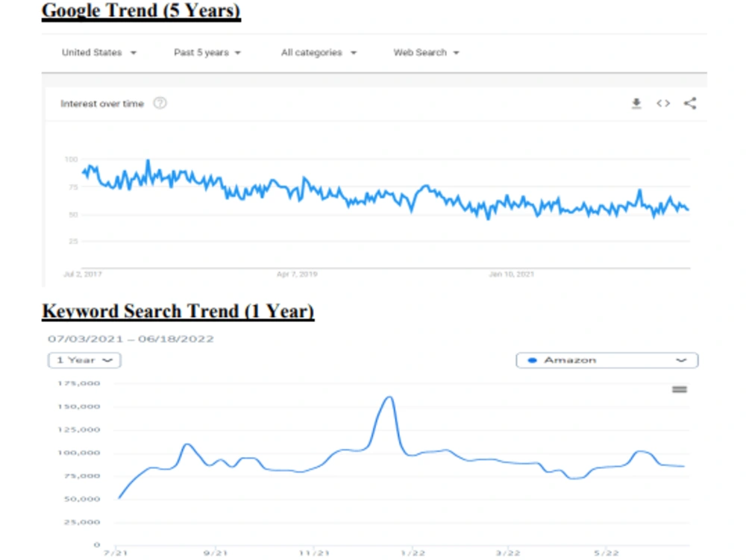Change the 1 Year range selector

coord(84,360)
